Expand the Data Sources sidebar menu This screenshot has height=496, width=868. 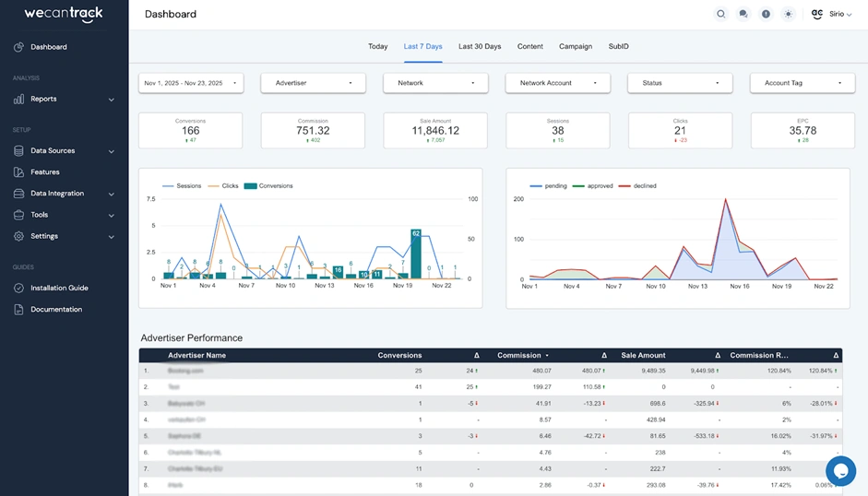63,151
